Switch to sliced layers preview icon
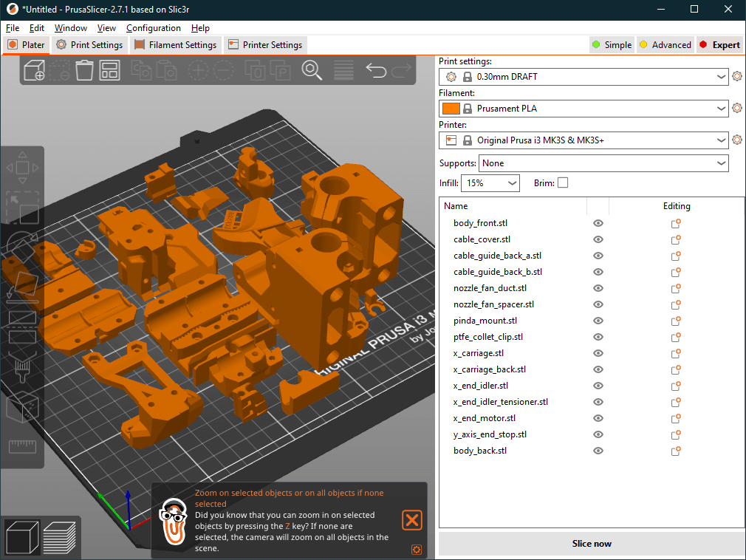Screen dimensions: 746x560 coord(60,537)
